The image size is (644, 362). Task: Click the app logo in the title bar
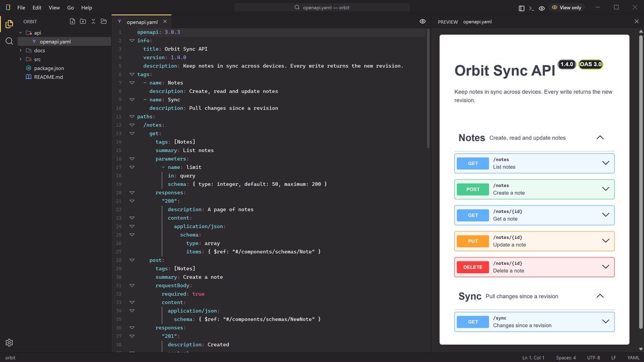coord(8,7)
